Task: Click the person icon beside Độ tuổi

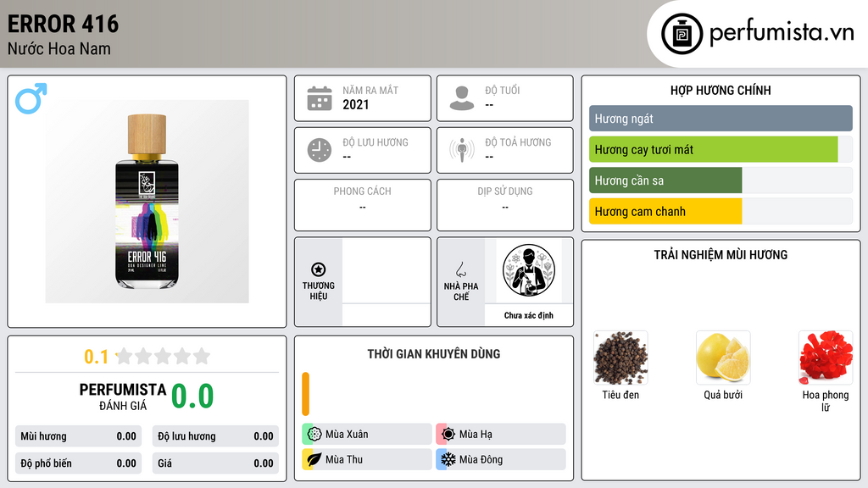Action: click(462, 98)
